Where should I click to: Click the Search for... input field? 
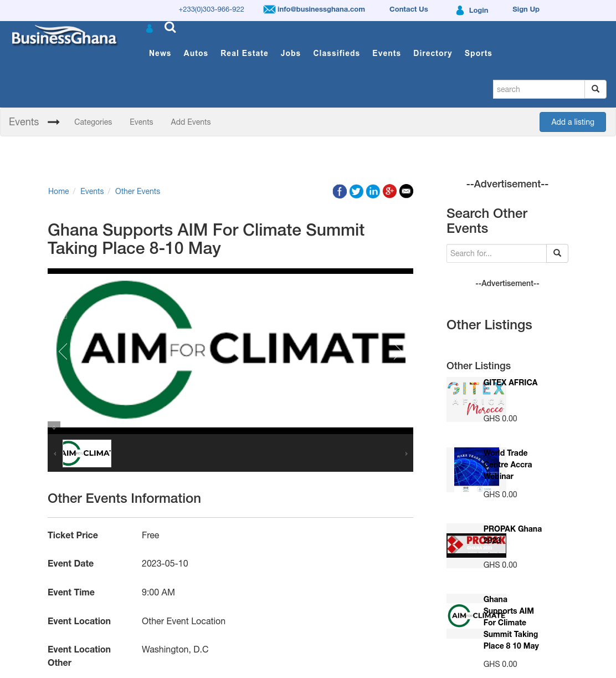click(496, 253)
